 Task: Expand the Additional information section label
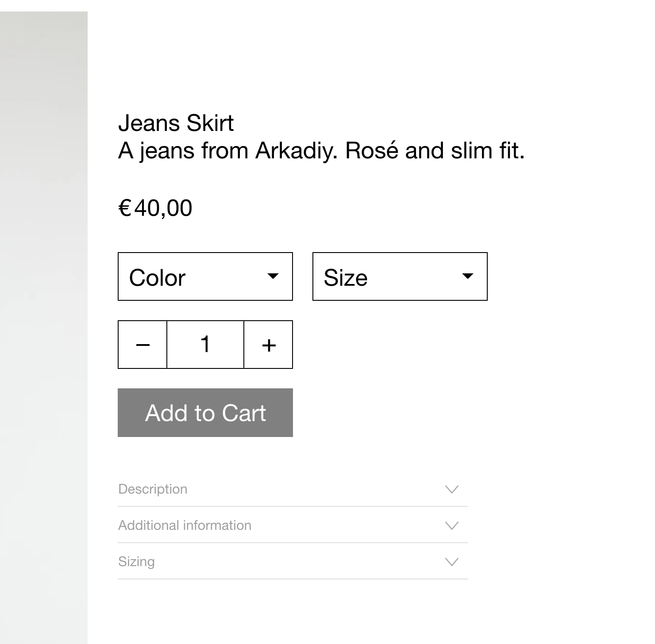[185, 525]
